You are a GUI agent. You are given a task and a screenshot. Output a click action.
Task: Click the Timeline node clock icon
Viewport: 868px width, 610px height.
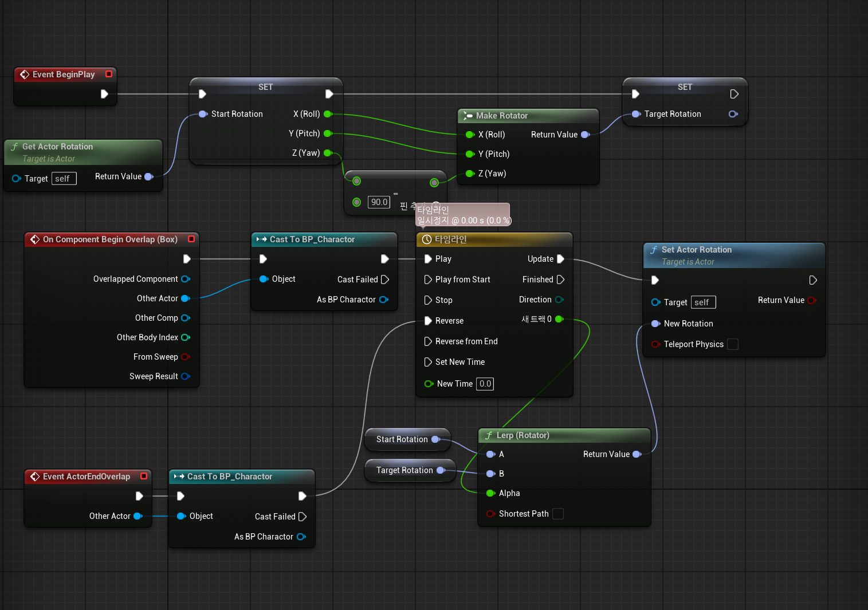pos(427,239)
